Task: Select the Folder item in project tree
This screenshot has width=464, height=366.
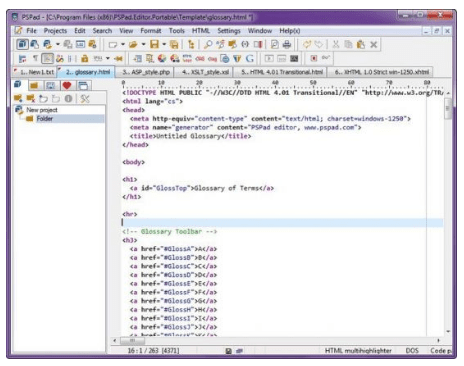Action: pos(45,119)
